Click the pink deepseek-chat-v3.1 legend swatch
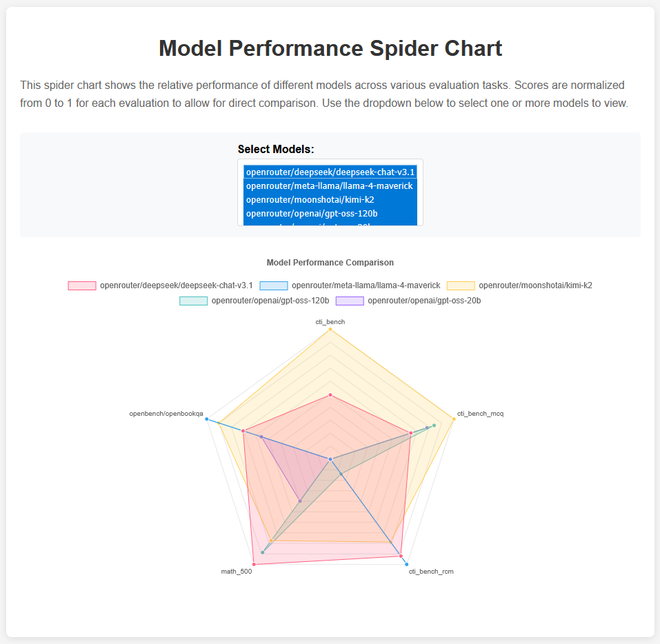 click(81, 285)
